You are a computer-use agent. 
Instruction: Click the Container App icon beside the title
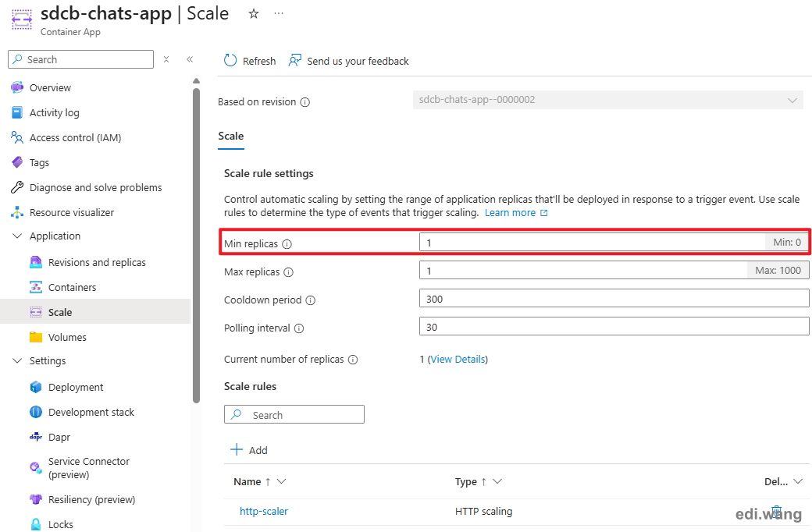[x=22, y=20]
